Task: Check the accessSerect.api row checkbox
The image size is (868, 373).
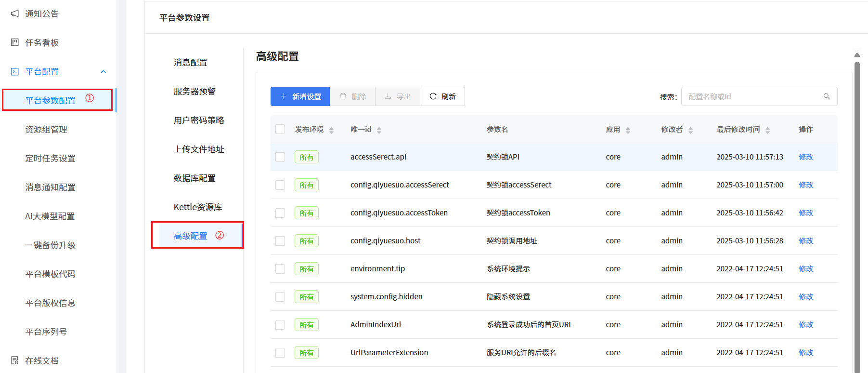Action: [x=280, y=157]
